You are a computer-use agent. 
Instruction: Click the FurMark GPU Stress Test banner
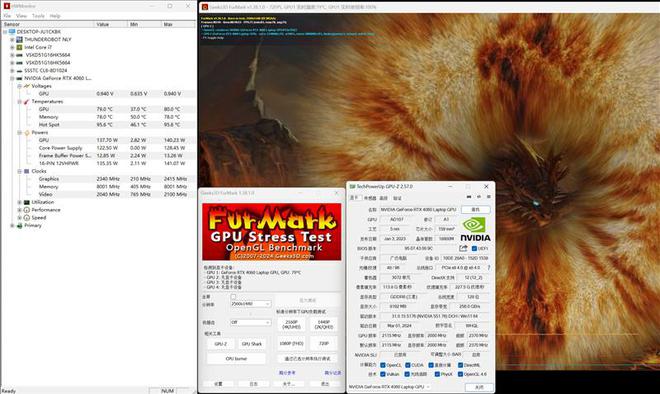pyautogui.click(x=271, y=232)
